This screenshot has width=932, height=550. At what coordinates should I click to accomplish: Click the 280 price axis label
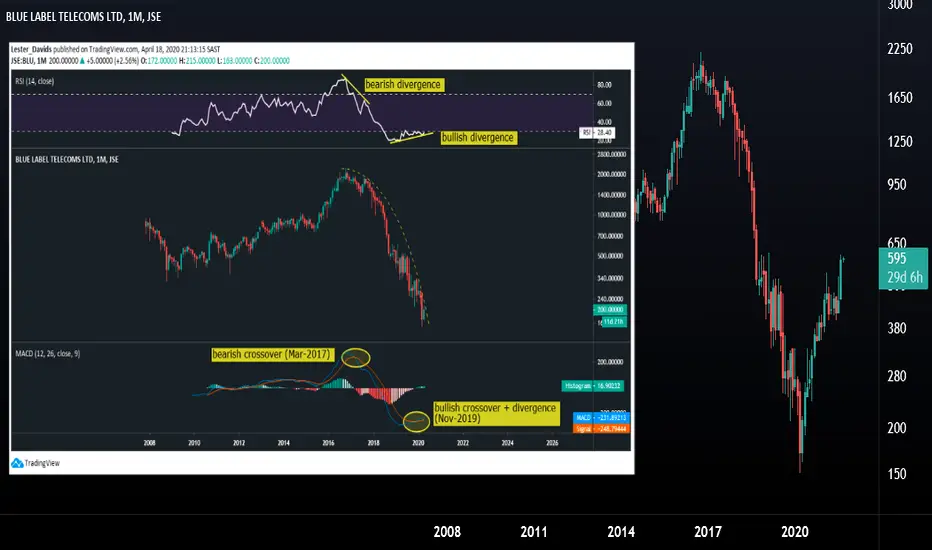pyautogui.click(x=896, y=376)
